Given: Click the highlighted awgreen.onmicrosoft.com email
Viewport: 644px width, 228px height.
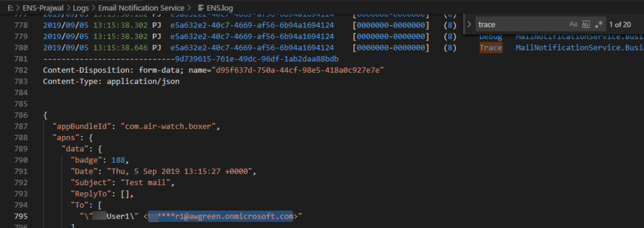Looking at the screenshot, I should coord(221,216).
